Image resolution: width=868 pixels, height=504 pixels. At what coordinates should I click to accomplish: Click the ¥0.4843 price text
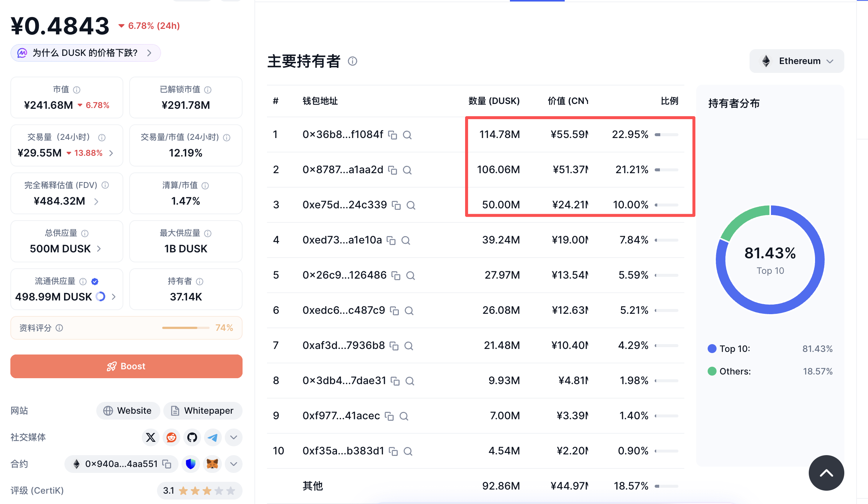click(60, 26)
